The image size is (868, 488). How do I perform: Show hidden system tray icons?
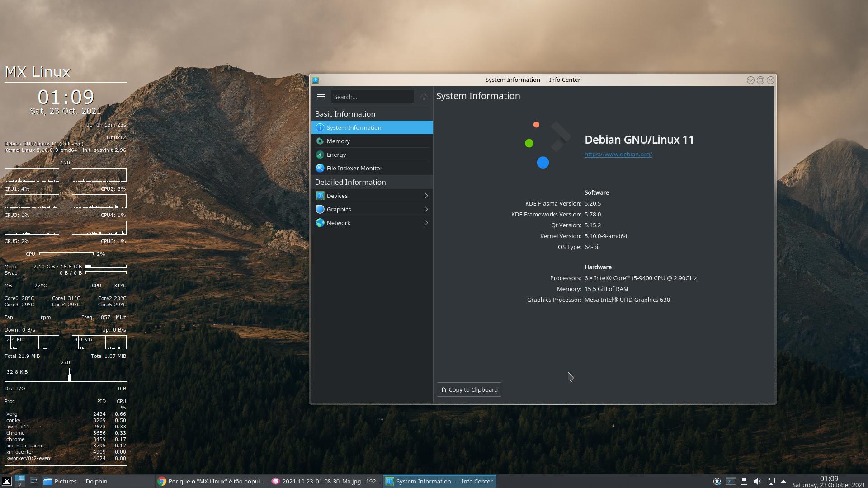(x=783, y=481)
